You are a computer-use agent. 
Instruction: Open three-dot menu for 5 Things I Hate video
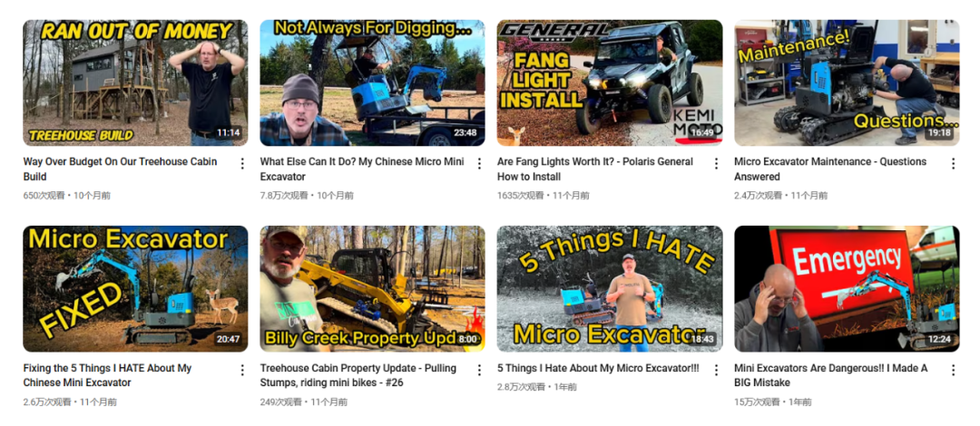pos(716,370)
